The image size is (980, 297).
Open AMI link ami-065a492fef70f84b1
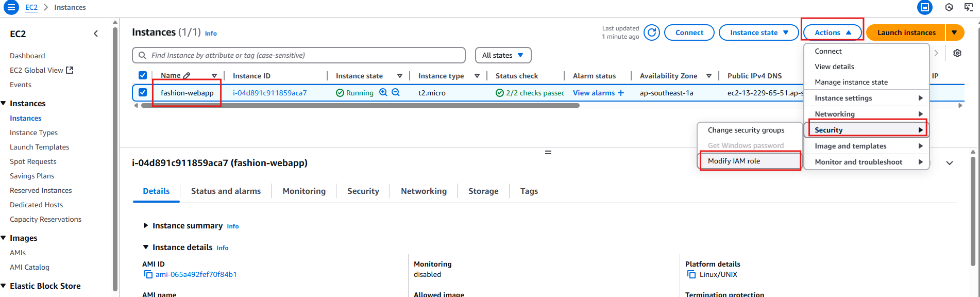pyautogui.click(x=196, y=274)
